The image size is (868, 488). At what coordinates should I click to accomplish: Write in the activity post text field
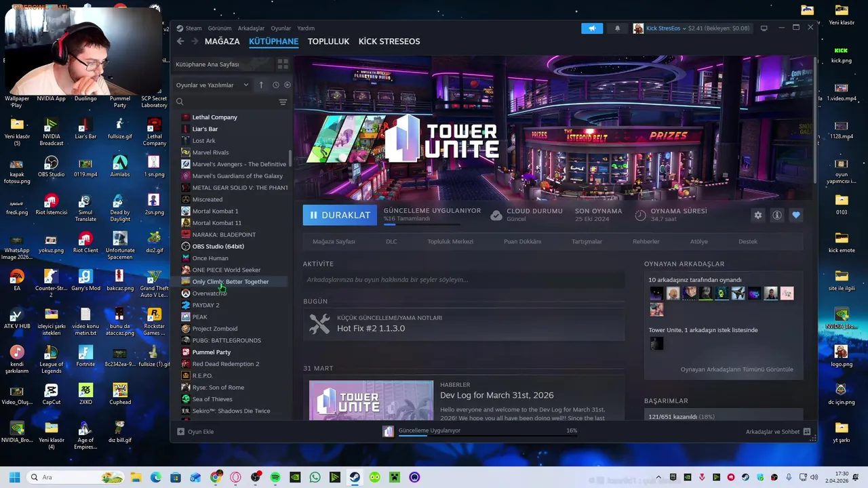(463, 279)
